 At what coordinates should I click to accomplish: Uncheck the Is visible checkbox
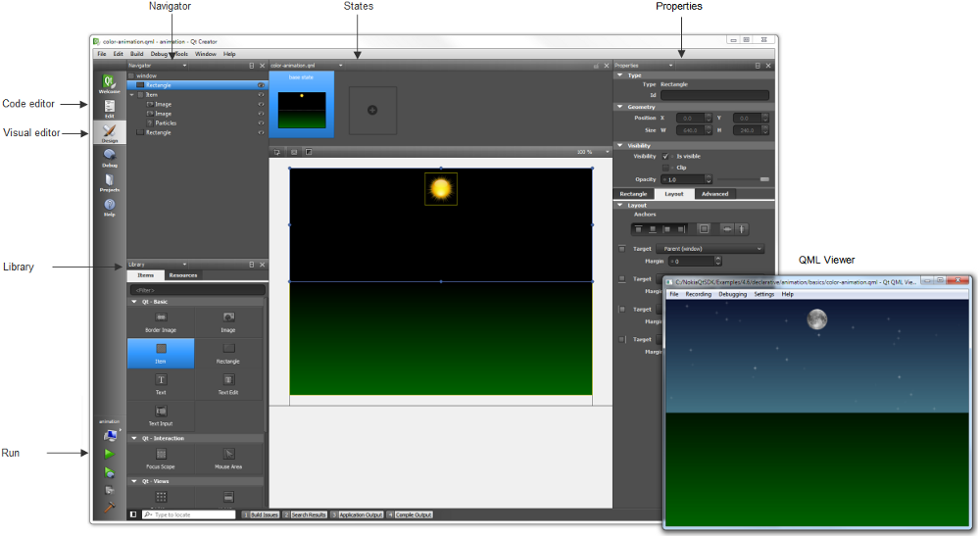(666, 156)
